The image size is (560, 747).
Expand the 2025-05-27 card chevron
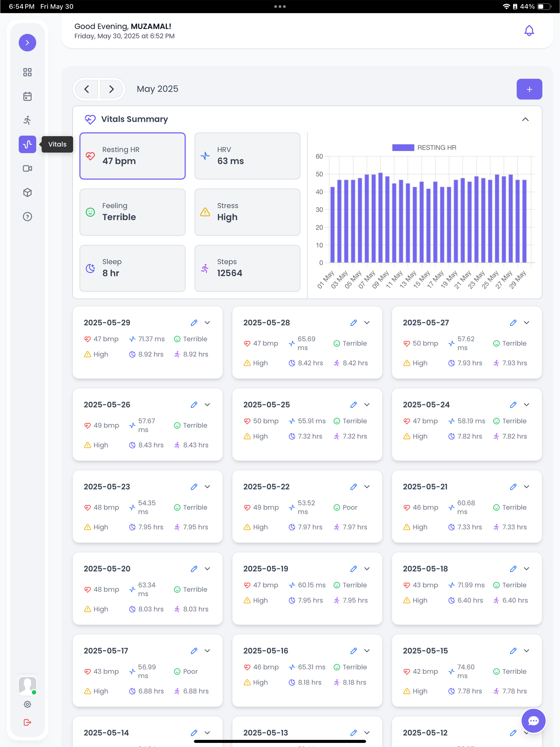pyautogui.click(x=527, y=322)
